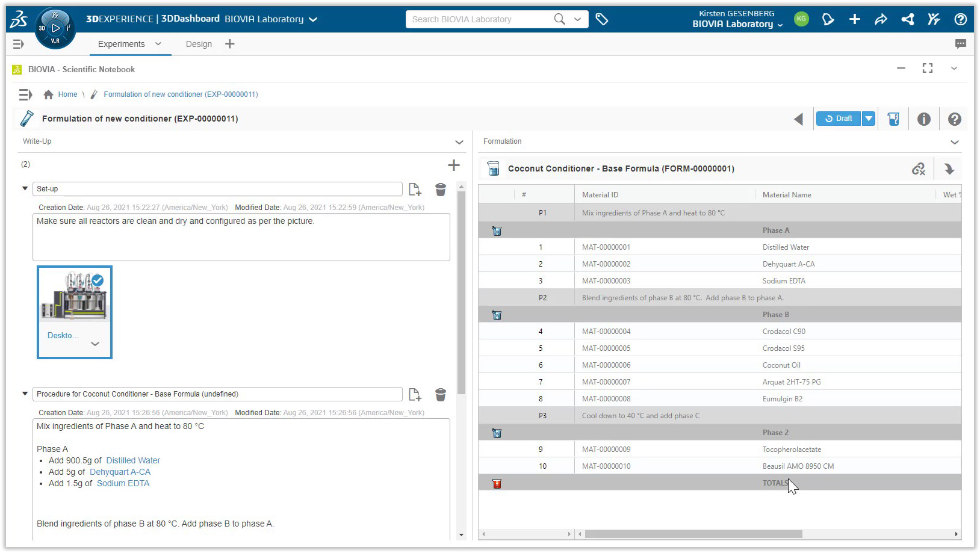The image size is (980, 553).
Task: Open the information icon in experiment header
Action: tap(923, 119)
